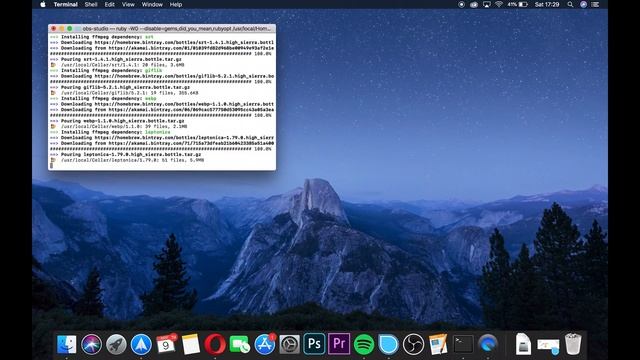Screen dimensions: 640x360
Task: Open the App Store in Dock
Action: click(x=265, y=344)
